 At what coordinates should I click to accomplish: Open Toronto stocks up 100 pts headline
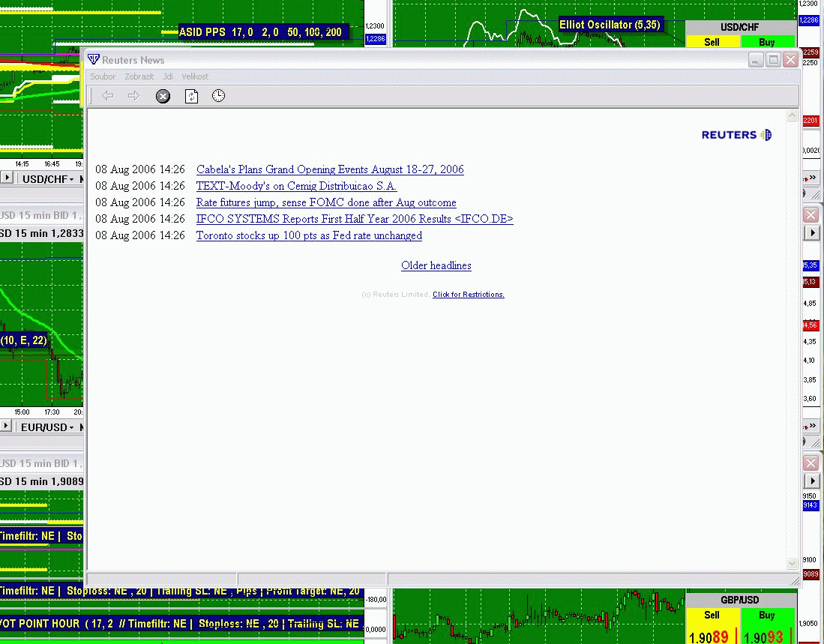tap(309, 236)
